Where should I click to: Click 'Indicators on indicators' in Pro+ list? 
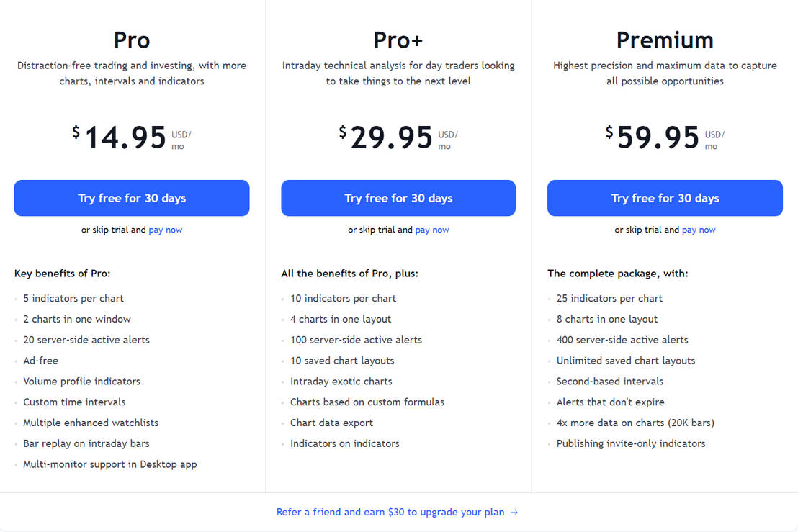(344, 443)
